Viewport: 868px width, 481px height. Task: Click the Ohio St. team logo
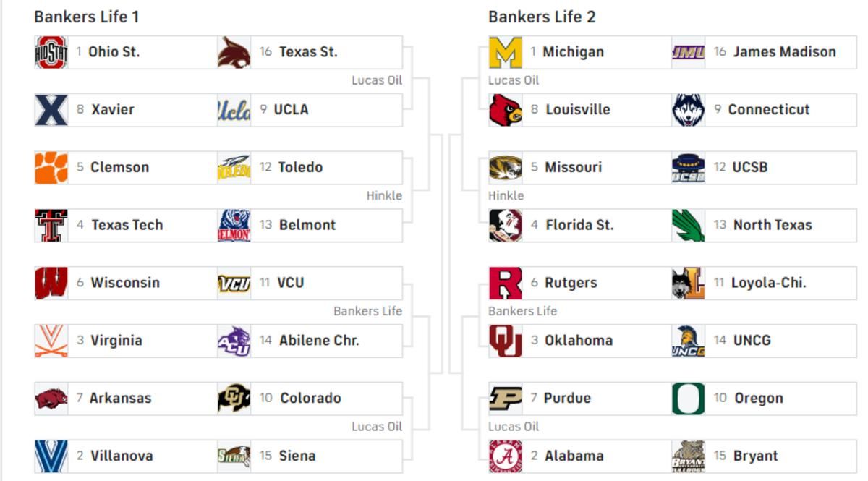(x=51, y=52)
